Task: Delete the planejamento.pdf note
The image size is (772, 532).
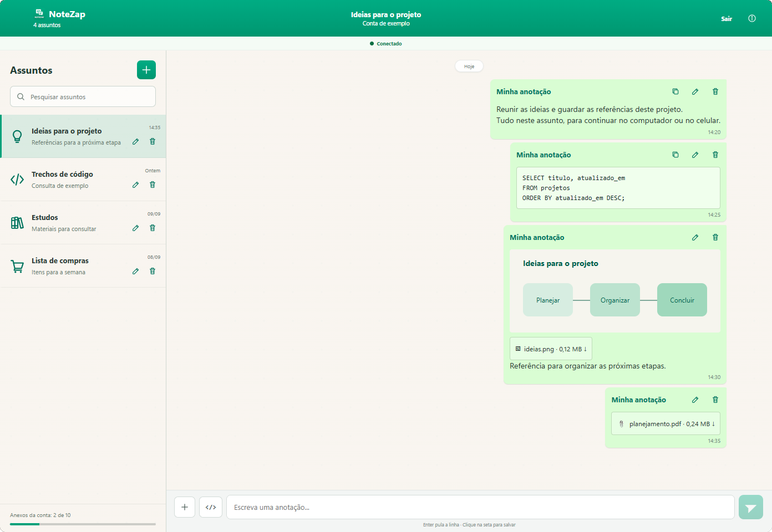Action: click(x=715, y=400)
